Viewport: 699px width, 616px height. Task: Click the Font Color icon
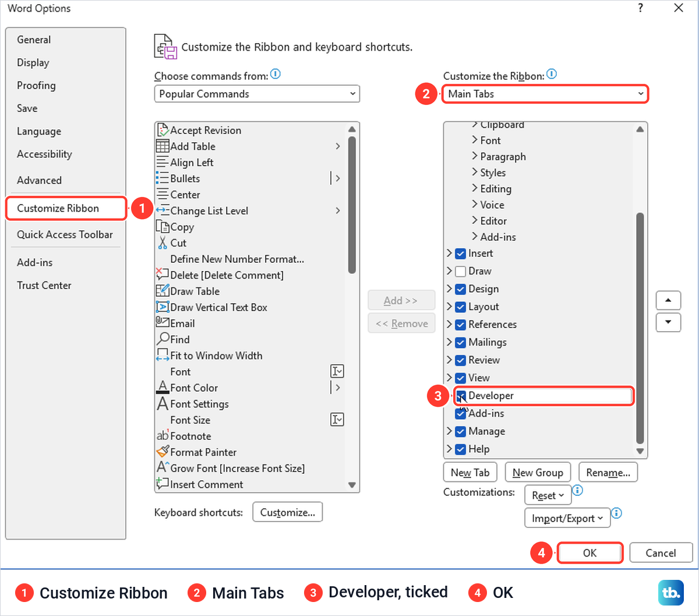click(163, 388)
